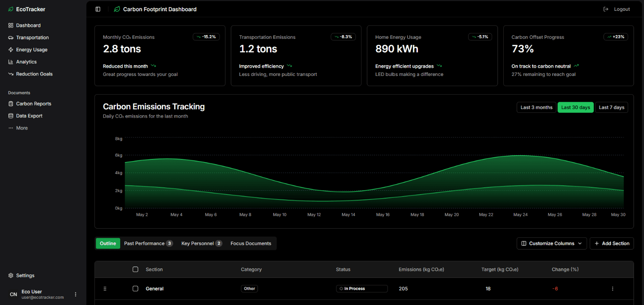The image size is (644, 305).
Task: Tick the checkbox for the General row
Action: click(x=135, y=288)
